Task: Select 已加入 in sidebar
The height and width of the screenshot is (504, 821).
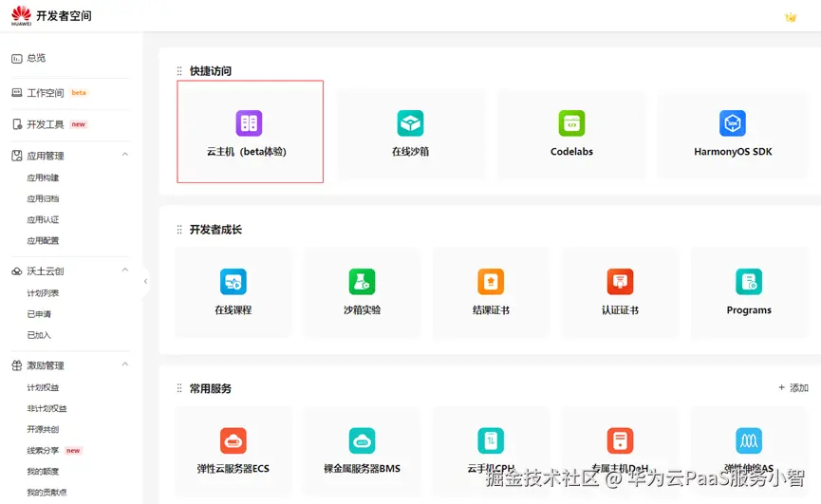Action: tap(39, 335)
